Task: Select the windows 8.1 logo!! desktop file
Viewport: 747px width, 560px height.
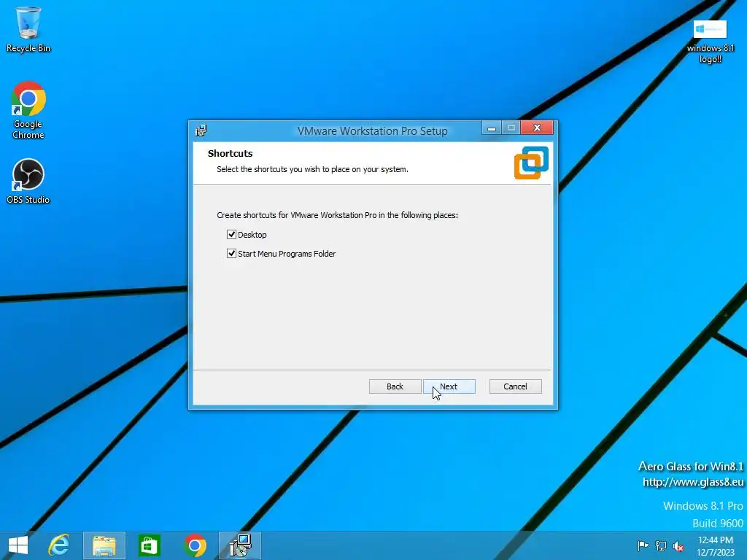Action: [710, 42]
